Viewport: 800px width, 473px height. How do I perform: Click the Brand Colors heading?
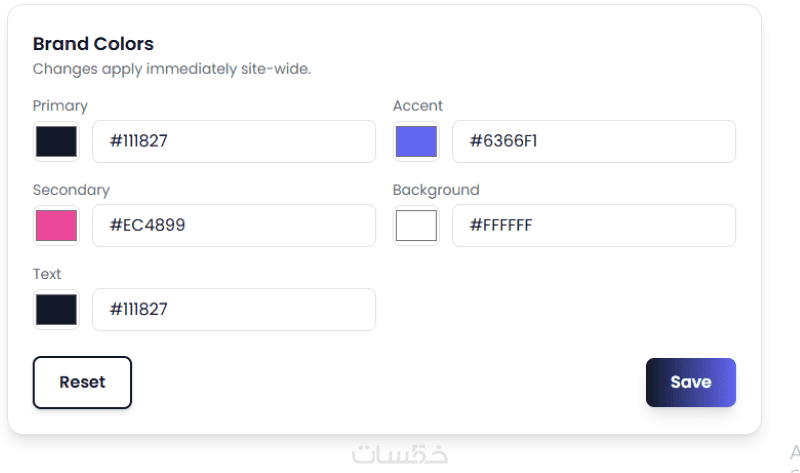(93, 44)
